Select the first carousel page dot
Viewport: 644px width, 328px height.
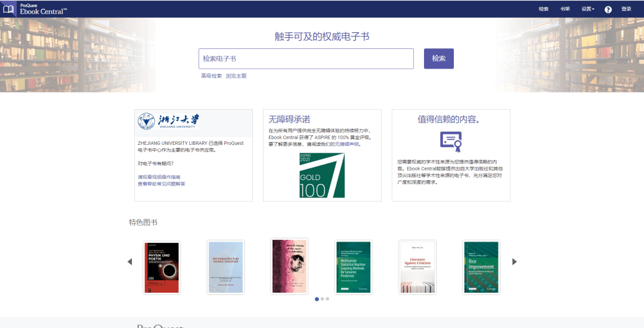click(317, 299)
